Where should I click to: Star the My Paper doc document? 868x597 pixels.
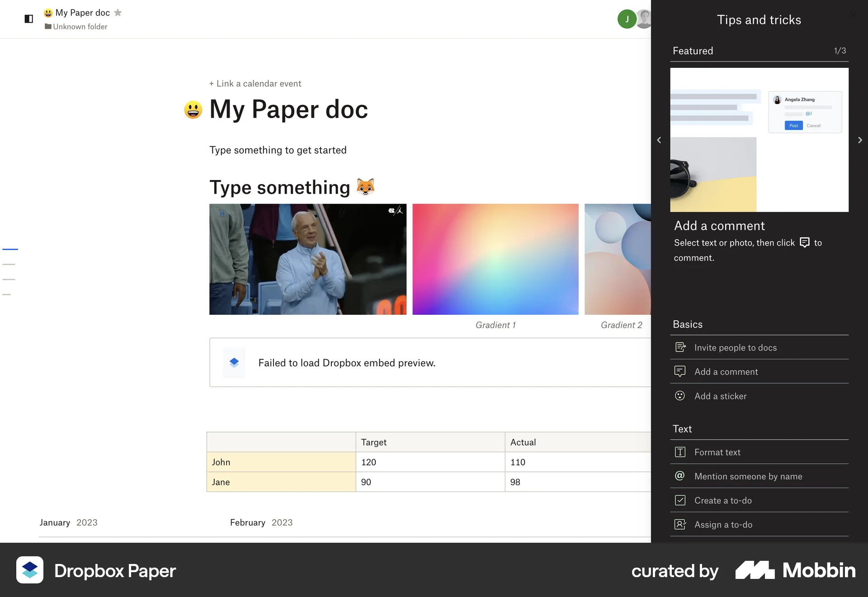click(x=118, y=13)
